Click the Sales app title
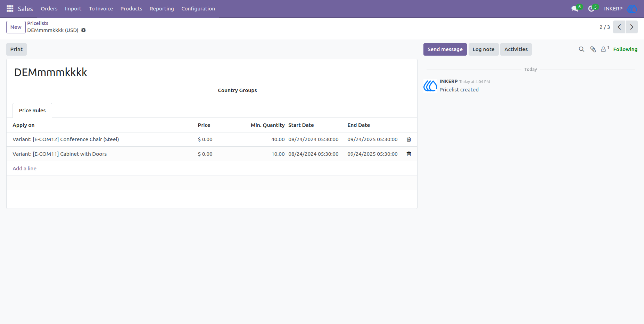Viewport: 644px width, 324px height. [25, 9]
